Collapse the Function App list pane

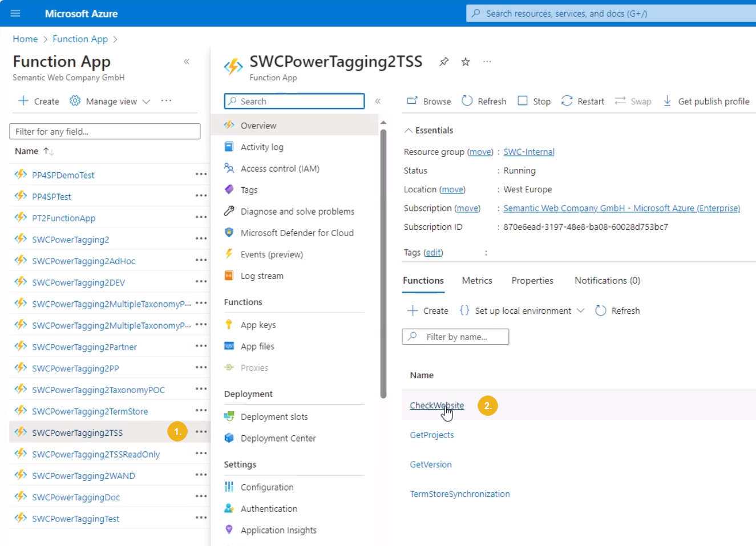[x=187, y=62]
